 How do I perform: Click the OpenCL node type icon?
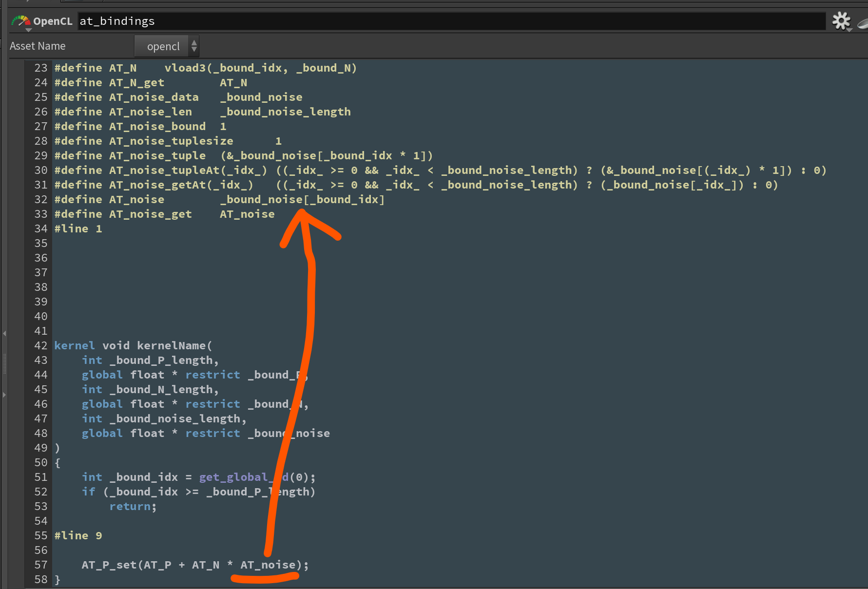point(20,21)
